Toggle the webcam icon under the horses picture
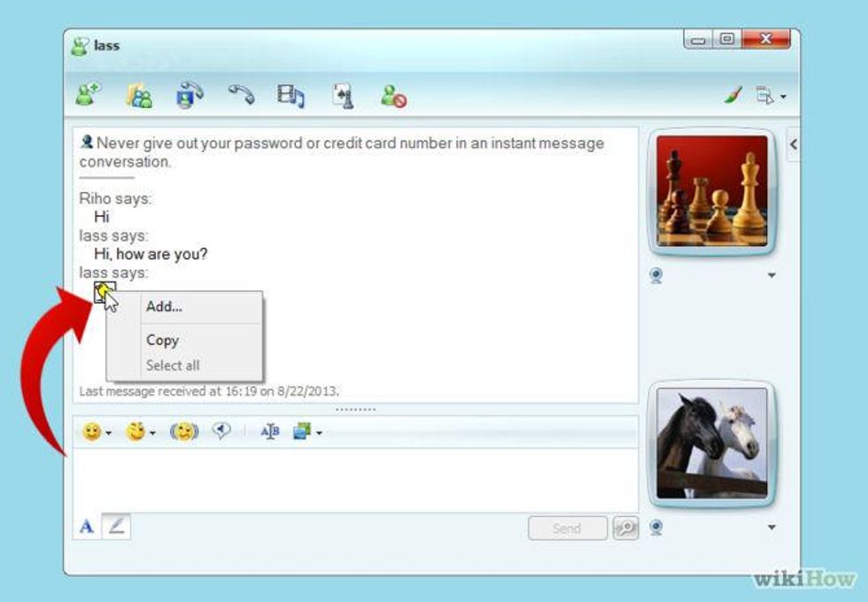 (x=656, y=527)
